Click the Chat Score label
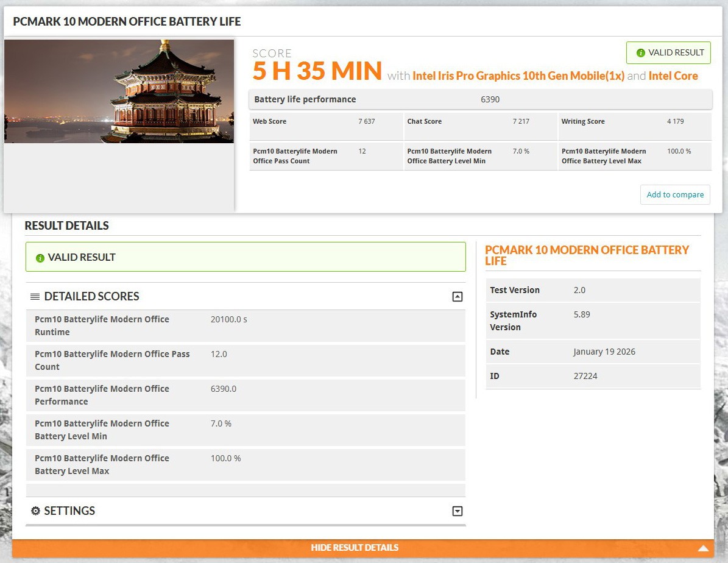The height and width of the screenshot is (563, 728). point(425,121)
